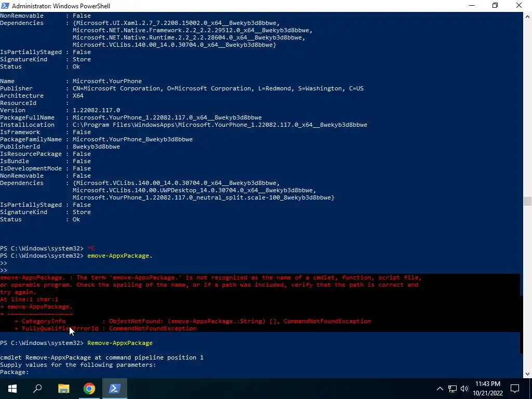Open File Explorer from the taskbar

click(63, 389)
